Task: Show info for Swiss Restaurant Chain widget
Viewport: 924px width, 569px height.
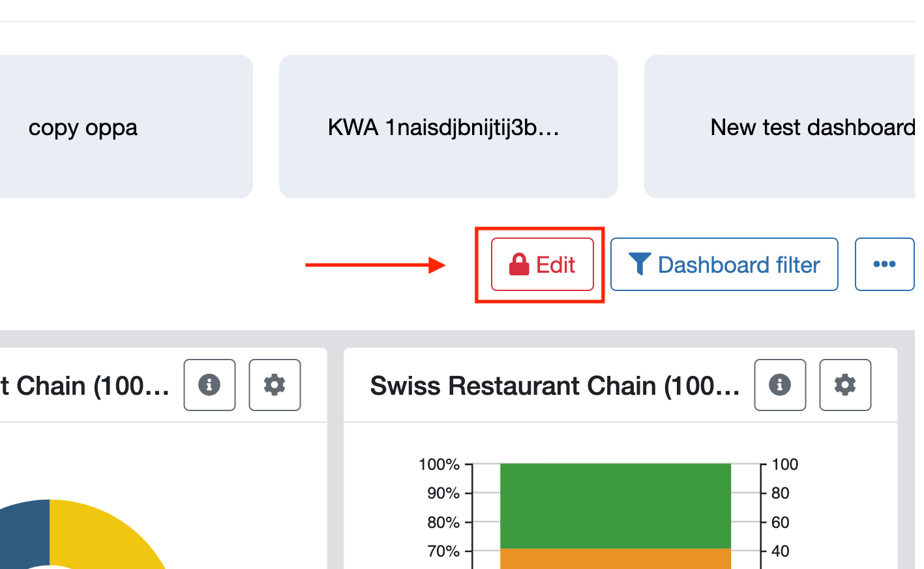Action: pyautogui.click(x=780, y=385)
